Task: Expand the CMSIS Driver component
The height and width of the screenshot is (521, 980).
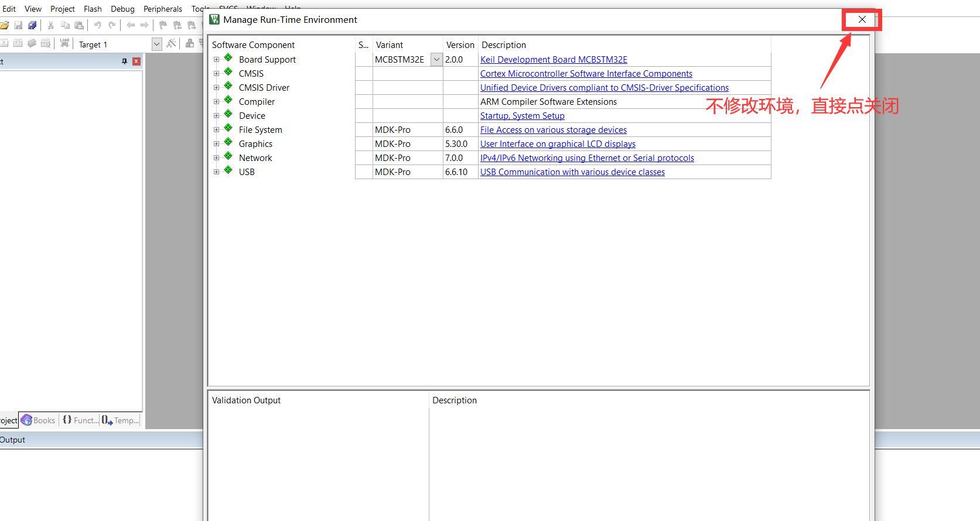Action: [x=216, y=87]
